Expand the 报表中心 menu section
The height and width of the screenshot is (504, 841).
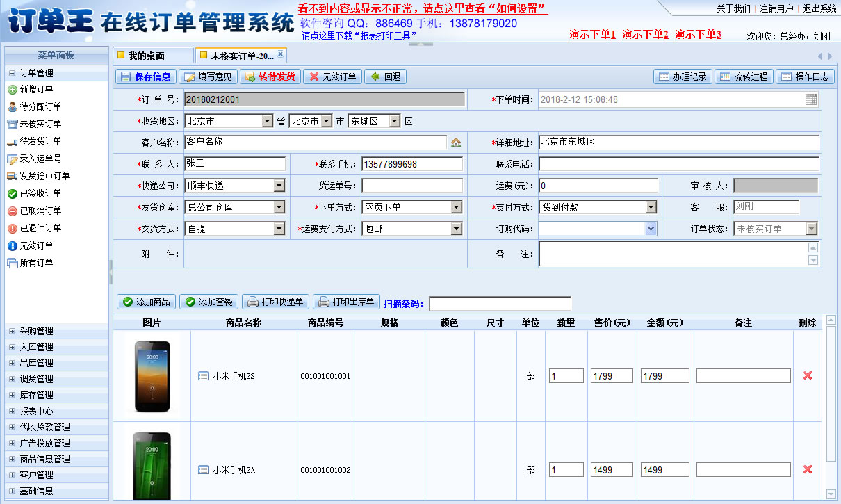tap(36, 412)
